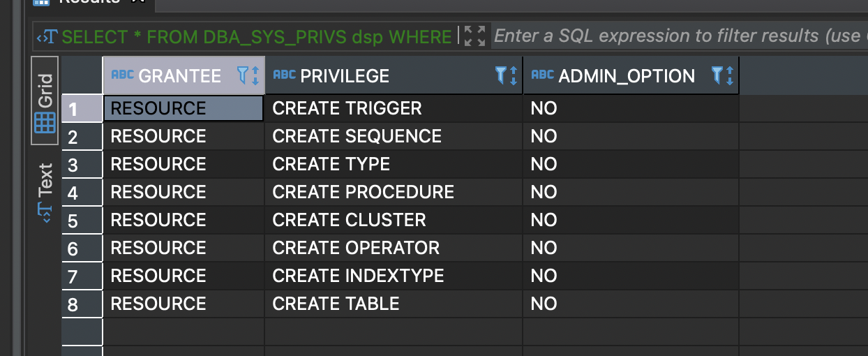Click the CREATE PROCEDURE cell
Screen dimensions: 868x356
[x=394, y=192]
